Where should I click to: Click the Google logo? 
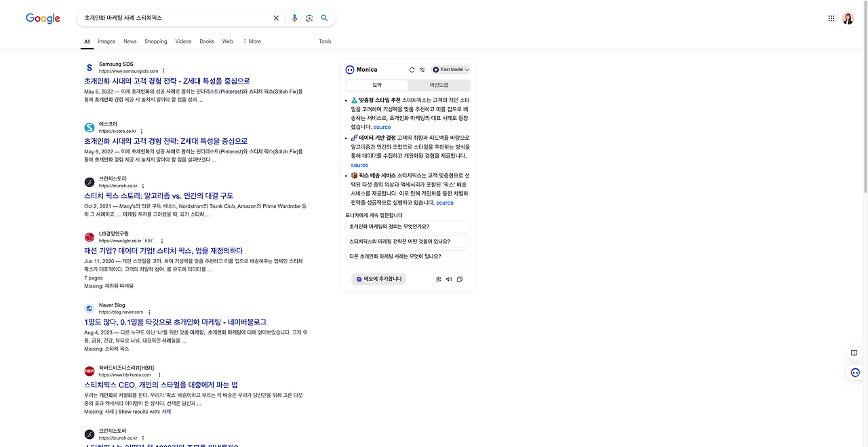pyautogui.click(x=43, y=18)
